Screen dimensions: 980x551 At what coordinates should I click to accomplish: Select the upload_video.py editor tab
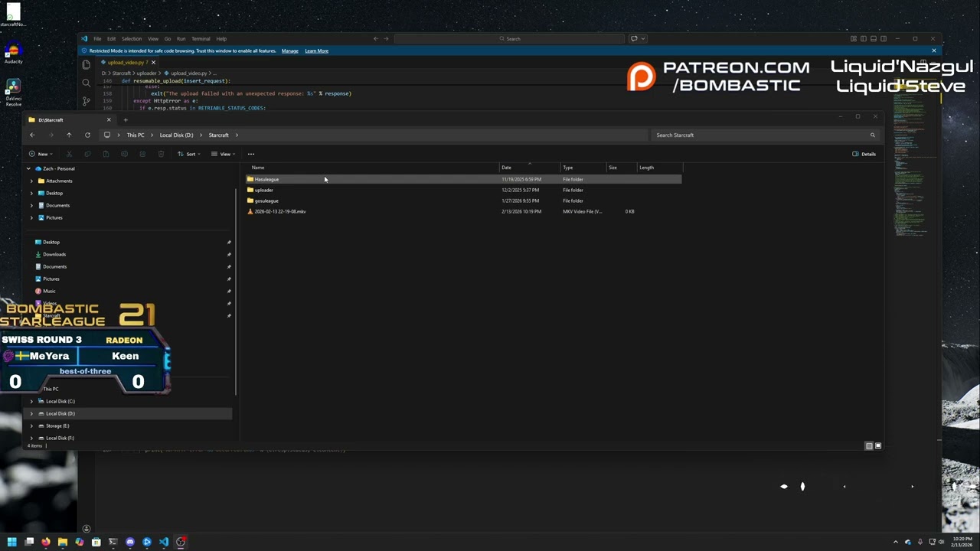point(127,62)
